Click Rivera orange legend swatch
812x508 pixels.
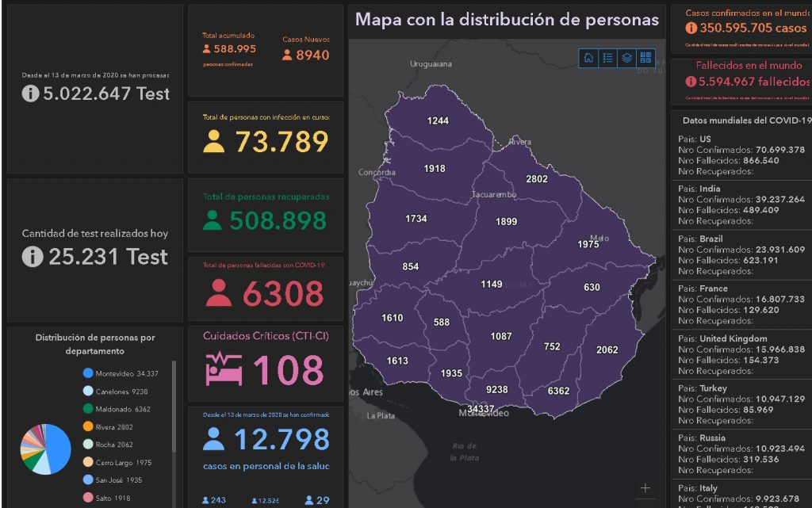click(x=88, y=427)
